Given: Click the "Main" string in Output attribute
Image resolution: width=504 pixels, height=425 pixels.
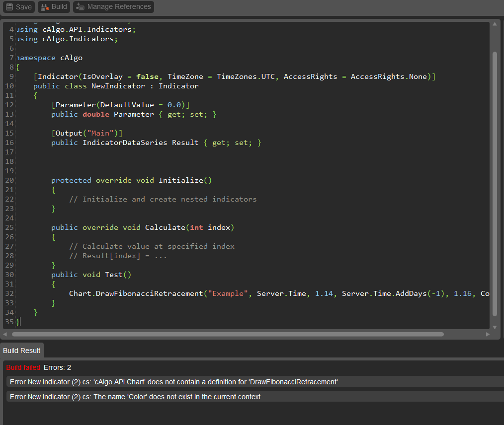Looking at the screenshot, I should click(x=100, y=133).
